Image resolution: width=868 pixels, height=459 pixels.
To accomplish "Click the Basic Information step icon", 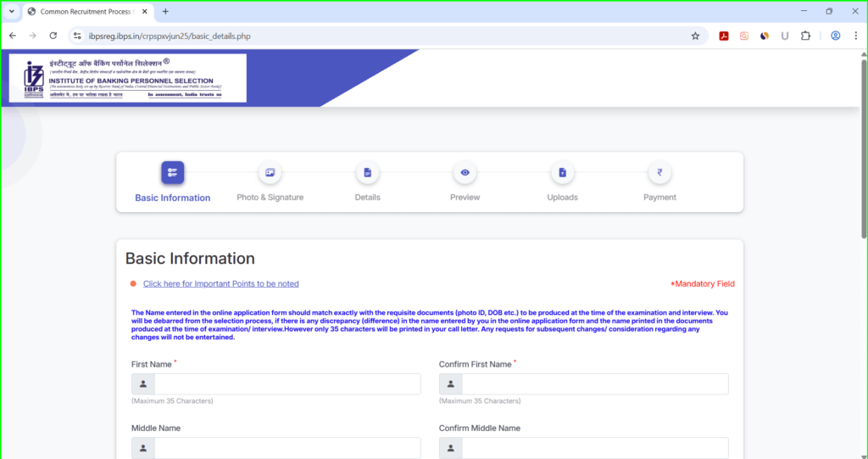I will point(172,172).
